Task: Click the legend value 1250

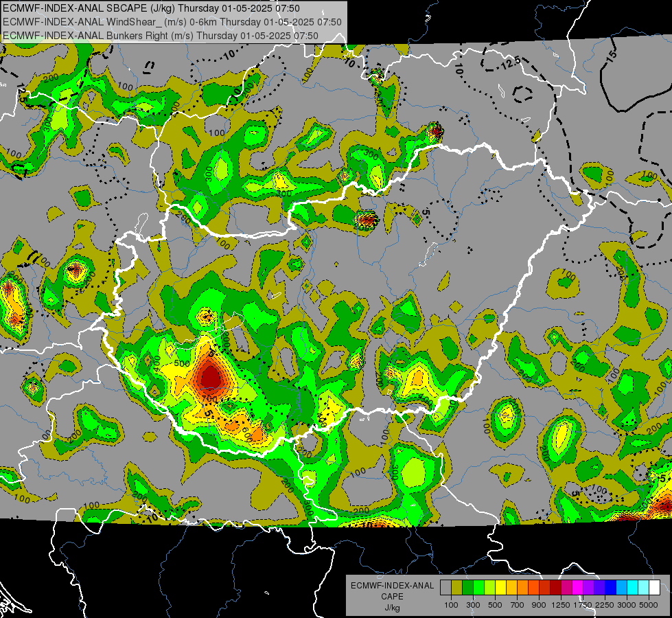Action: [561, 605]
